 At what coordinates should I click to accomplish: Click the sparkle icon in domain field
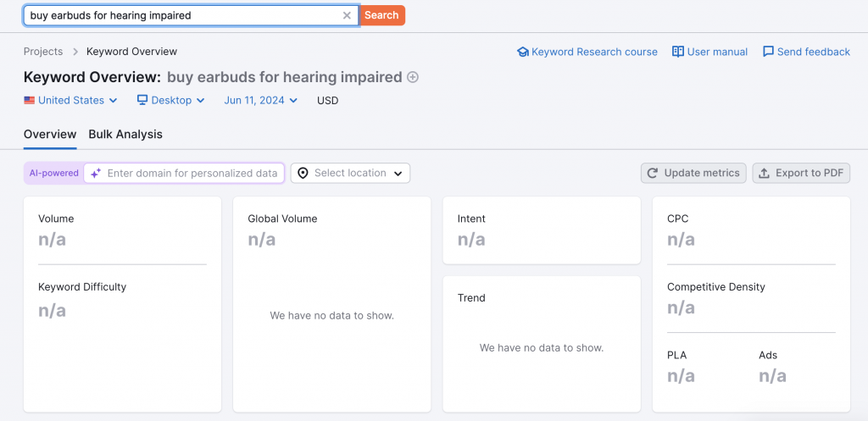tap(96, 173)
